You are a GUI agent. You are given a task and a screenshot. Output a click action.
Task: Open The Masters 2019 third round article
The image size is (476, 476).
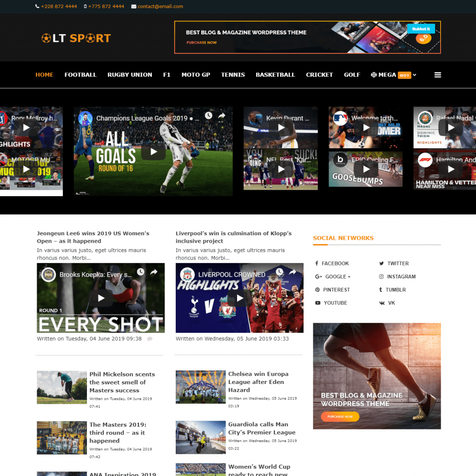point(118,433)
